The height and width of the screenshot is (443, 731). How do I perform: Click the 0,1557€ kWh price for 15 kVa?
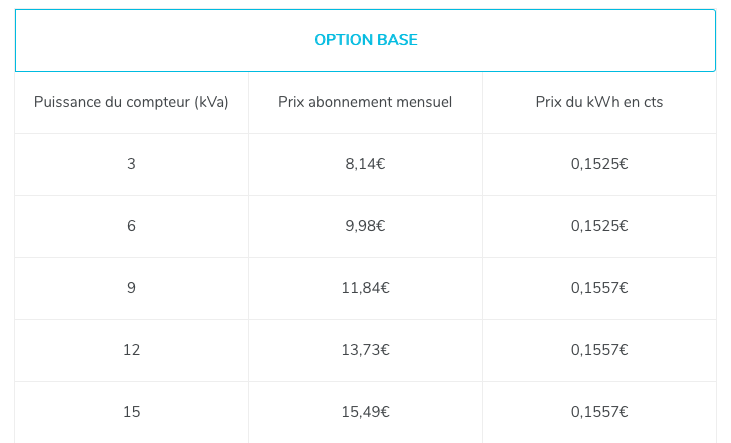click(600, 412)
